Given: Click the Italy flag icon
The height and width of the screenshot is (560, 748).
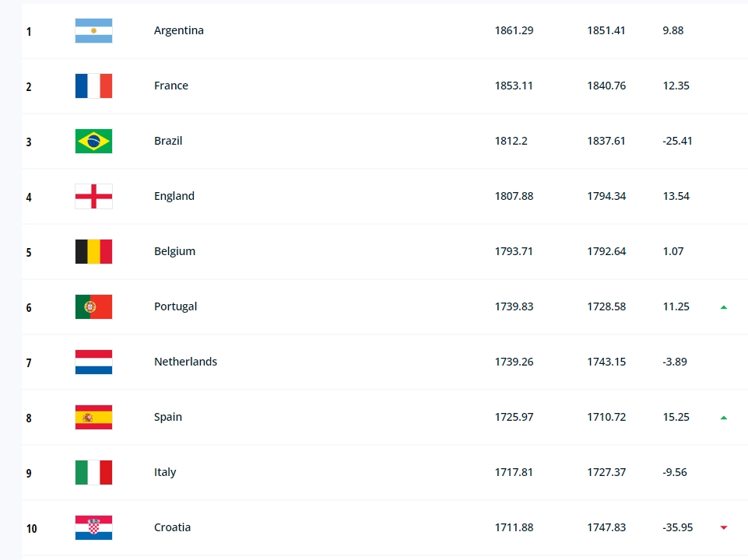Looking at the screenshot, I should [x=93, y=473].
